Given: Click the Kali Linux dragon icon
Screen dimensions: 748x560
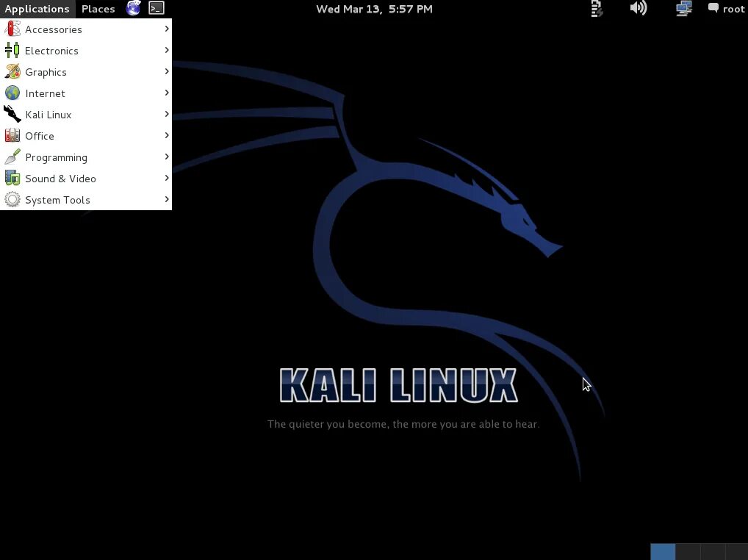Looking at the screenshot, I should click(x=12, y=114).
